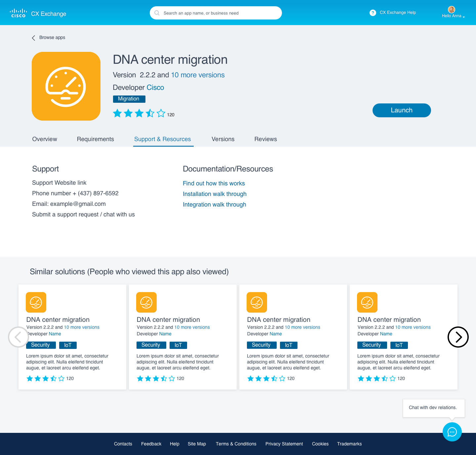Click the Launch button
The image size is (476, 455).
tap(402, 110)
